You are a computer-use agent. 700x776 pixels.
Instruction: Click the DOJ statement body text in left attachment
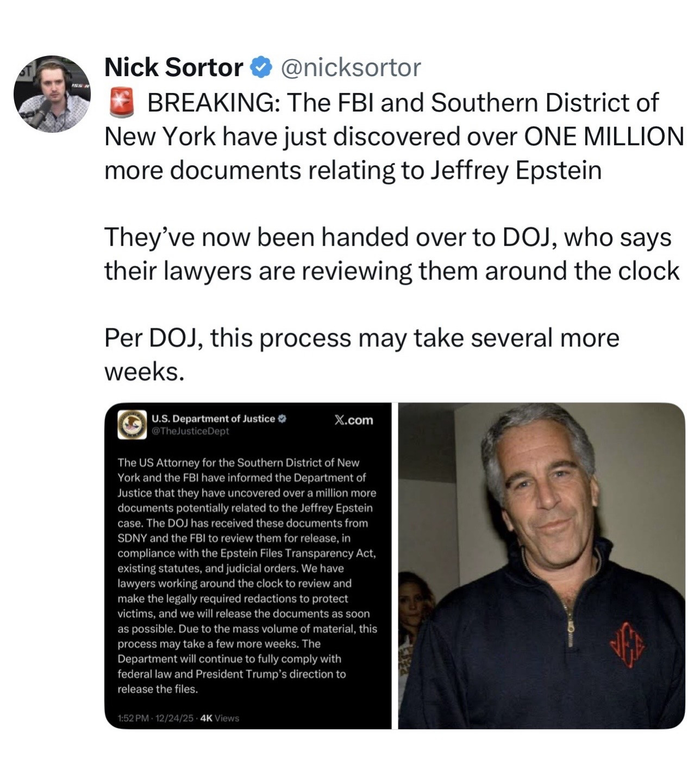(247, 576)
